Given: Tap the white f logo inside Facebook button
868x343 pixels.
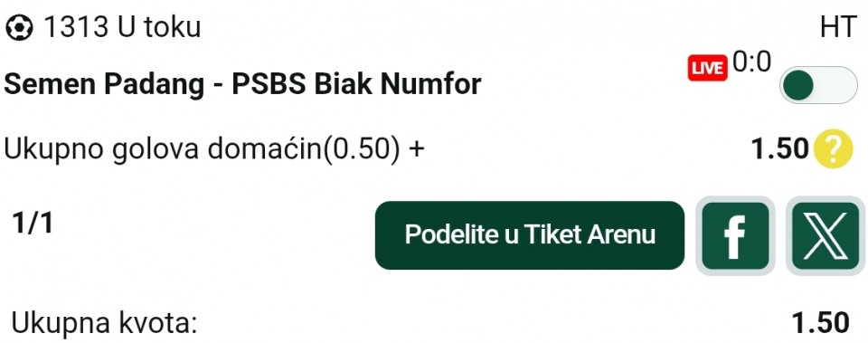Looking at the screenshot, I should coord(734,236).
